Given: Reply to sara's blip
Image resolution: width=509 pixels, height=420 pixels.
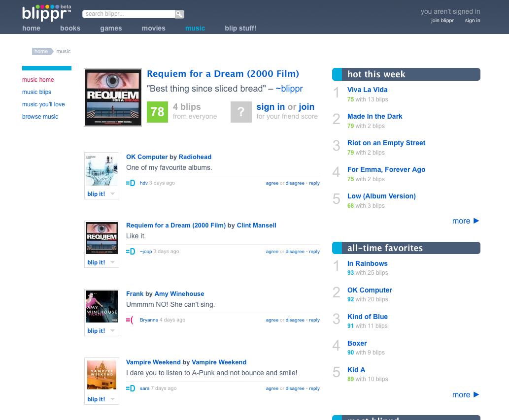Looking at the screenshot, I should pos(314,388).
